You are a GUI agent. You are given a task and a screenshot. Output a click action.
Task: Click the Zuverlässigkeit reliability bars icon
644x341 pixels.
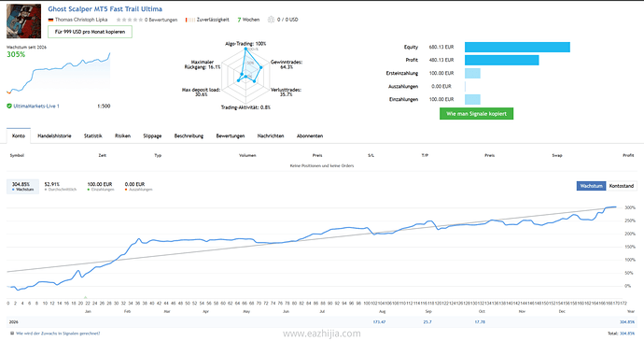190,20
